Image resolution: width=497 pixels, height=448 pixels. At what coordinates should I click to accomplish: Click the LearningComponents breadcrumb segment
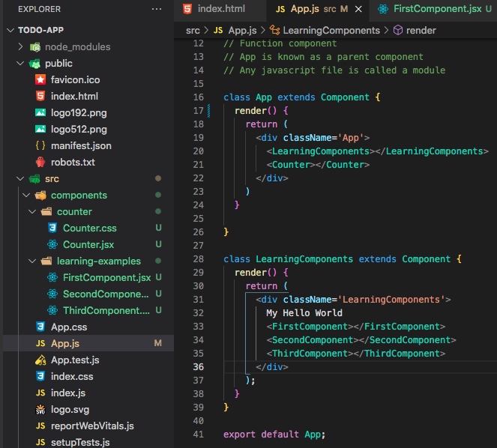pos(331,31)
